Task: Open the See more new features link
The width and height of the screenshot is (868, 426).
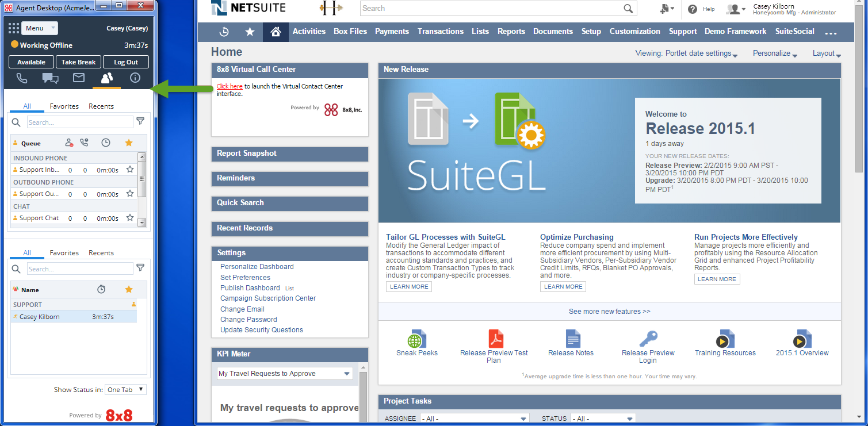Action: 609,312
